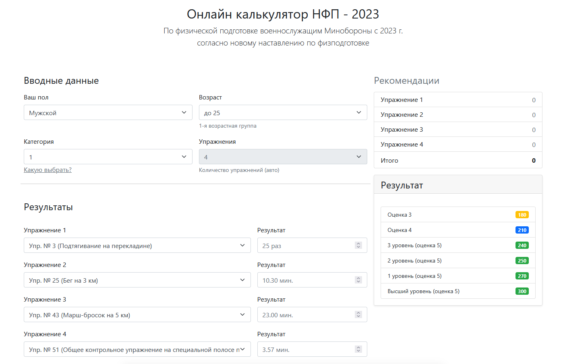The width and height of the screenshot is (588, 364).
Task: Click the "Результат" card header
Action: pos(458,185)
